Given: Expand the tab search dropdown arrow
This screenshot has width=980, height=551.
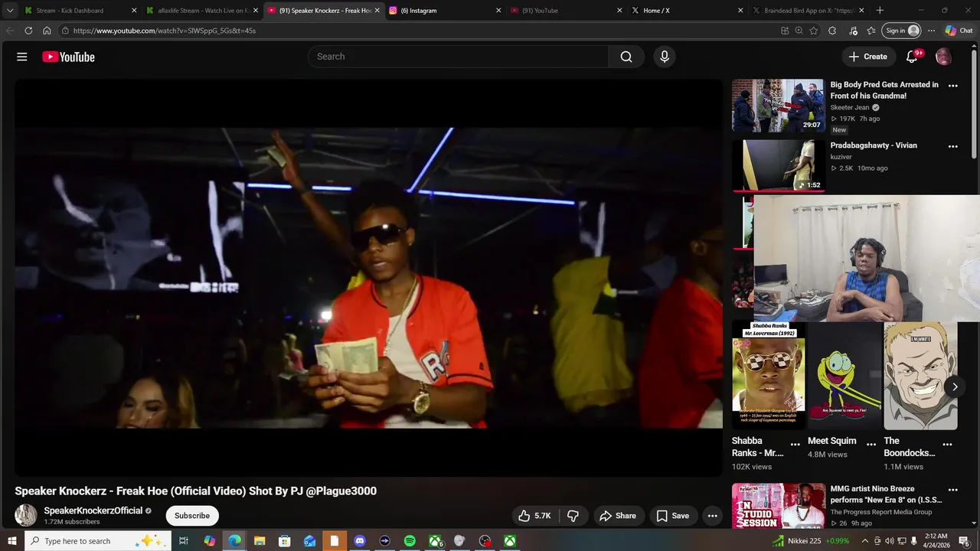Looking at the screenshot, I should (10, 11).
